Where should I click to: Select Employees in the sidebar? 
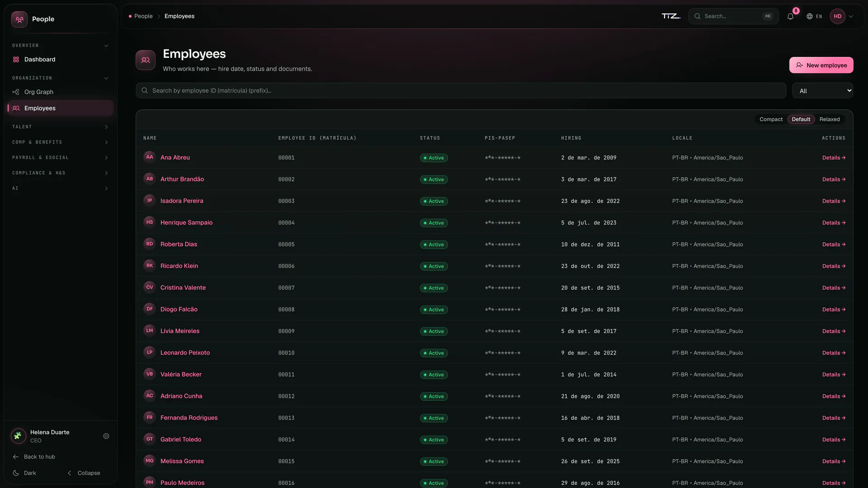(x=60, y=108)
